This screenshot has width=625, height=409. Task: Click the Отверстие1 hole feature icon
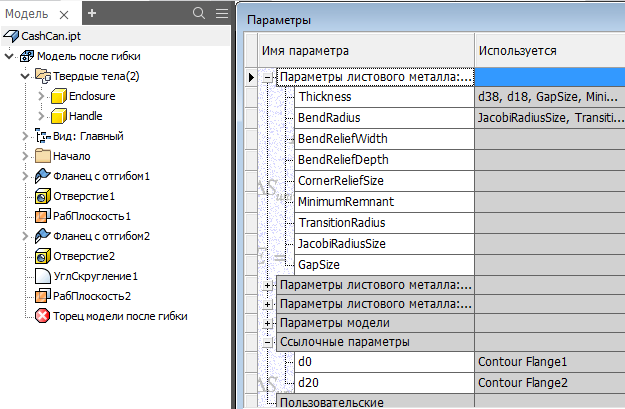coord(43,196)
